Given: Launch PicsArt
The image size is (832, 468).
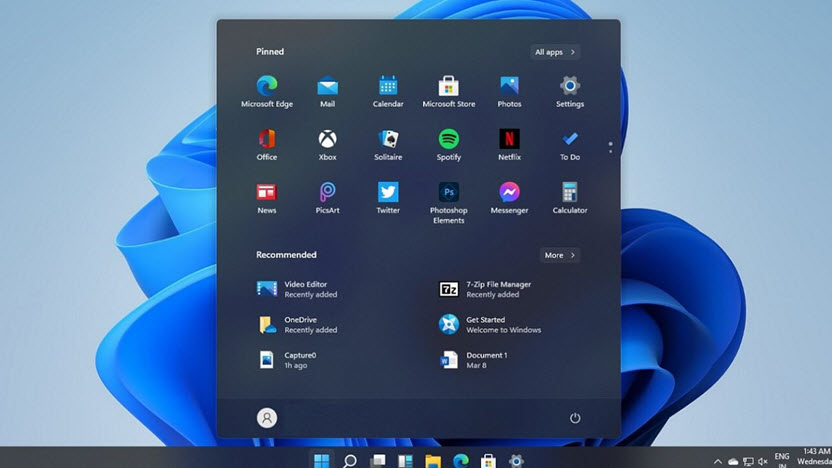Looking at the screenshot, I should coord(327,198).
